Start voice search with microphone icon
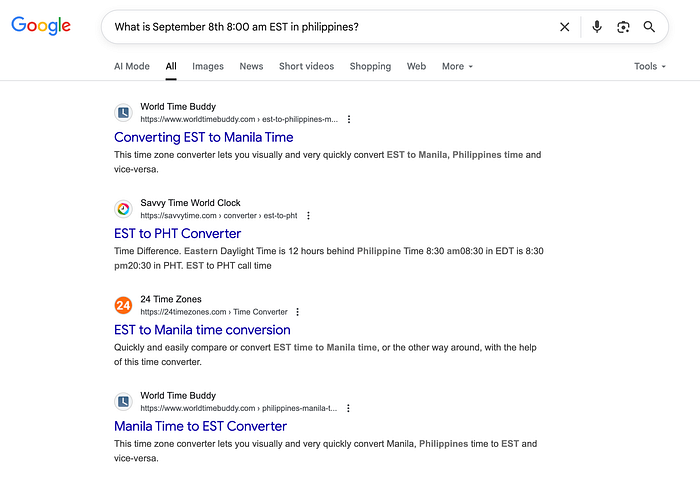The height and width of the screenshot is (480, 700). tap(597, 27)
